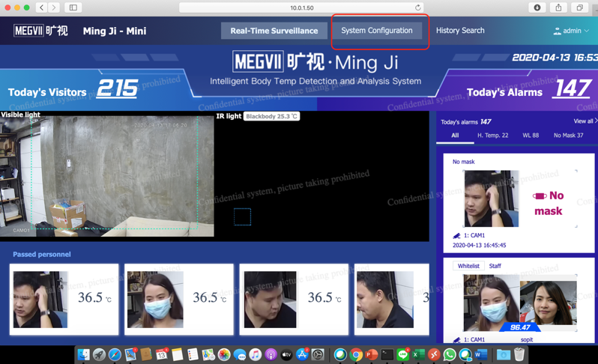The width and height of the screenshot is (598, 364).
Task: Open the Trash in the Dock
Action: [519, 355]
